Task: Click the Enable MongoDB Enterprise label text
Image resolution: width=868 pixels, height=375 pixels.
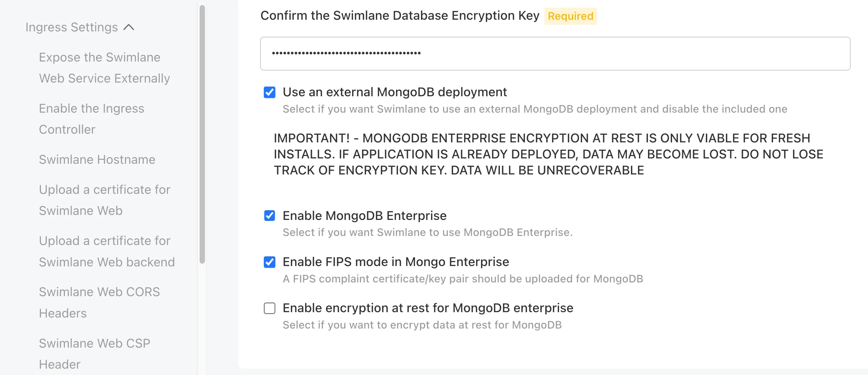Action: (x=364, y=216)
